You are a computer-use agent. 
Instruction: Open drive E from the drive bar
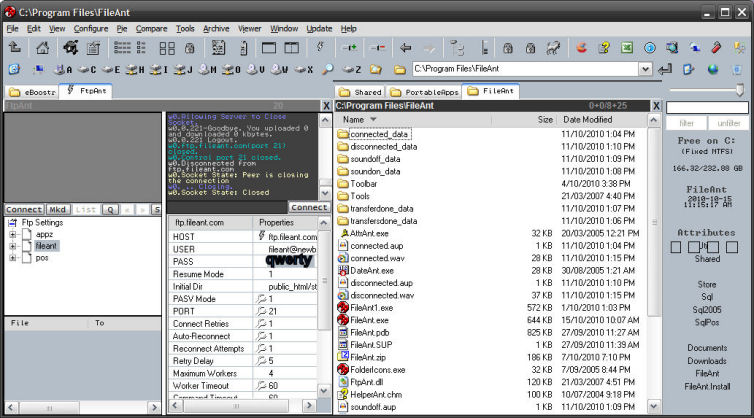[111, 70]
